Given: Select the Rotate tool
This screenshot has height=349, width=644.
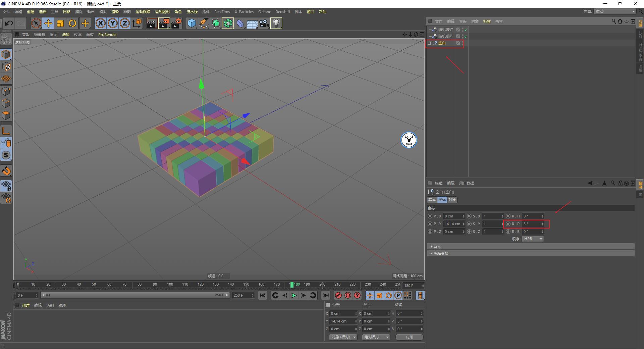Looking at the screenshot, I should [x=73, y=23].
